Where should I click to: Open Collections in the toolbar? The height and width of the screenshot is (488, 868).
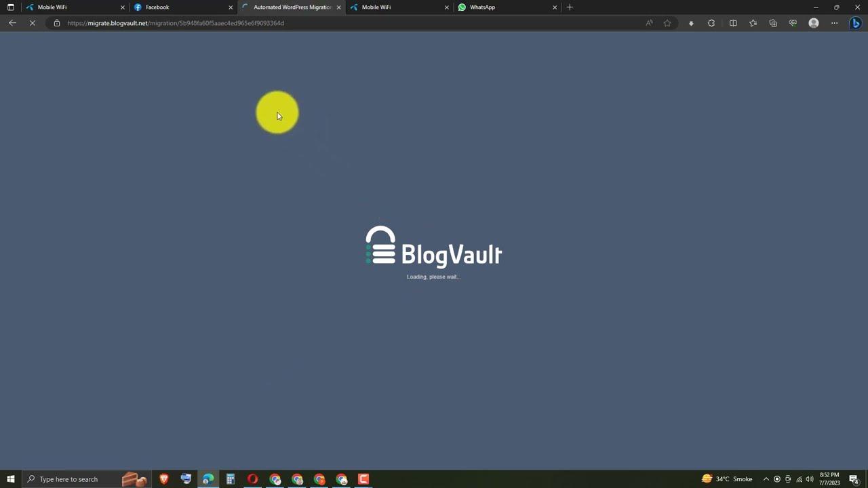773,23
